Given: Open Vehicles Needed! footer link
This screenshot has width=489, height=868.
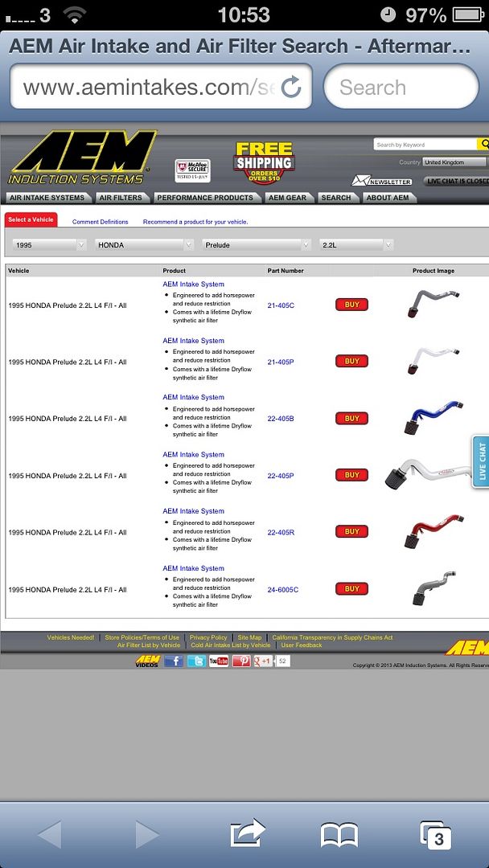Looking at the screenshot, I should coord(71,637).
